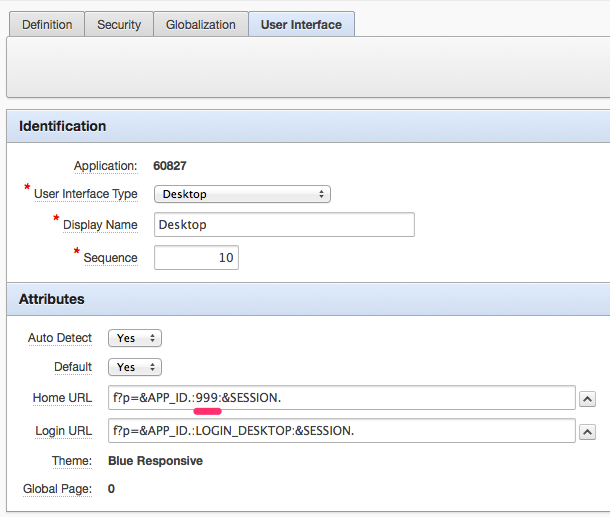Open the Default Yes/No dropdown
Screen dimensions: 610x517
134,367
